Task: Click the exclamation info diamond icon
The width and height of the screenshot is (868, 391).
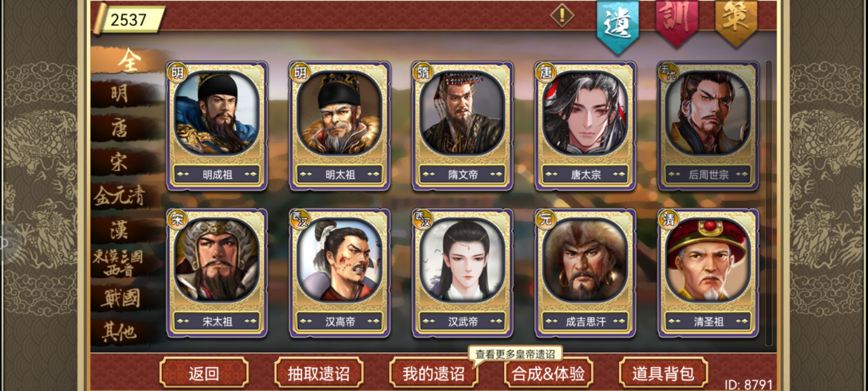Action: 562,16
